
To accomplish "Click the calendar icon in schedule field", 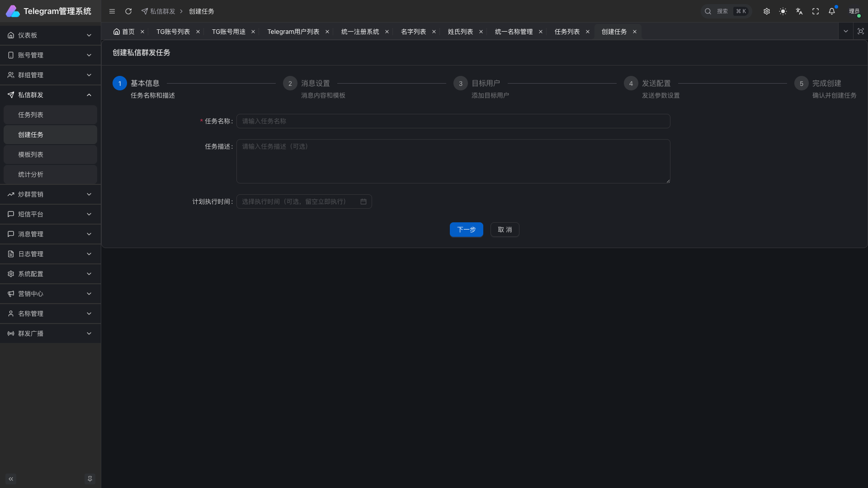I will (363, 202).
